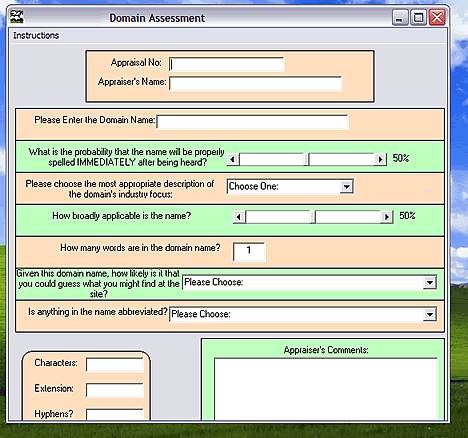
Task: Close the Domain Assessment window
Action: [x=437, y=18]
